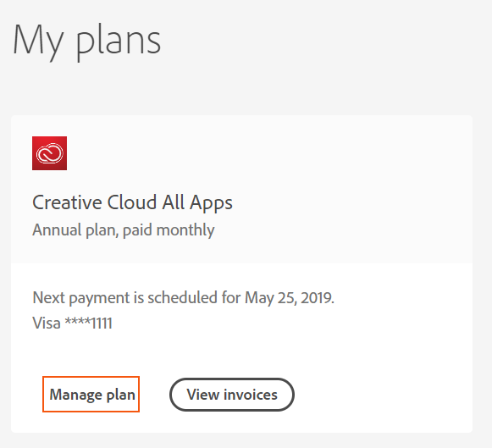Image resolution: width=492 pixels, height=448 pixels.
Task: Click the paid monthly phrase under plan title
Action: [169, 230]
